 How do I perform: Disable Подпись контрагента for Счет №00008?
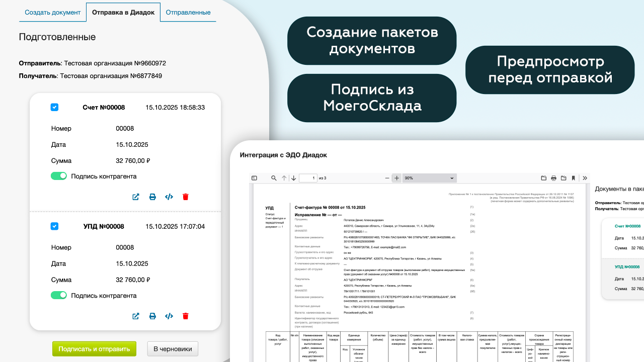click(59, 176)
